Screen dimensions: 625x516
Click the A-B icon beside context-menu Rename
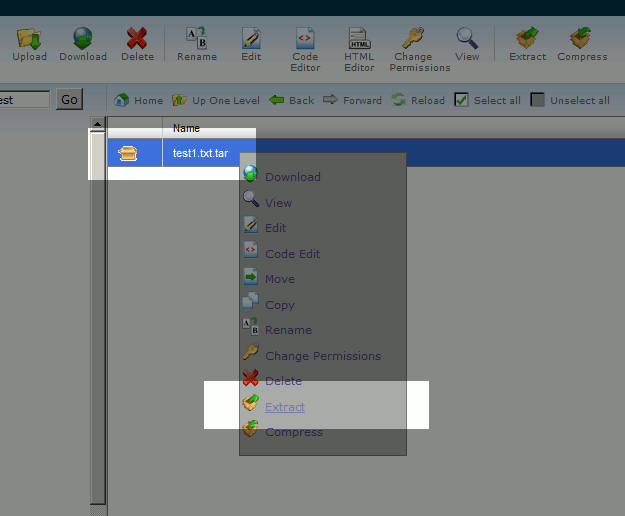(x=251, y=327)
